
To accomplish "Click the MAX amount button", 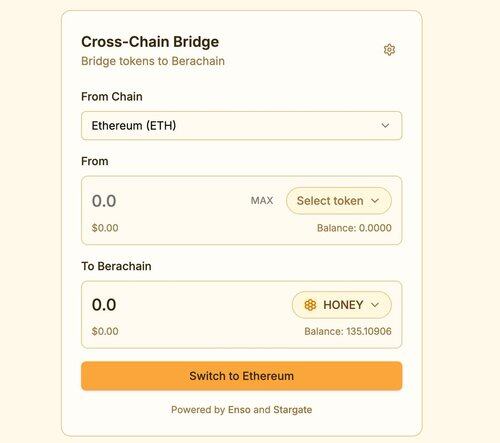I will coord(262,201).
